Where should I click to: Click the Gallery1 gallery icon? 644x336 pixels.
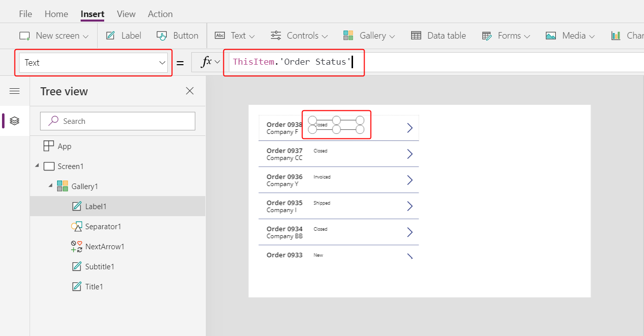(62, 186)
